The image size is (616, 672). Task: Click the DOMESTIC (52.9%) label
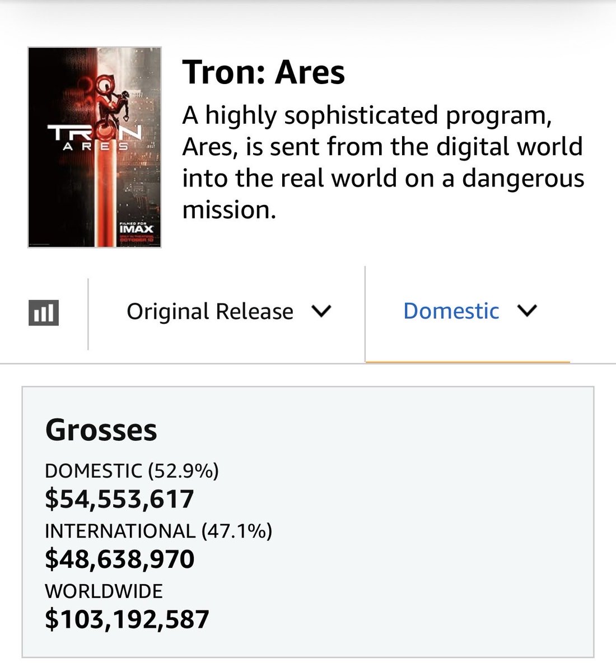132,471
